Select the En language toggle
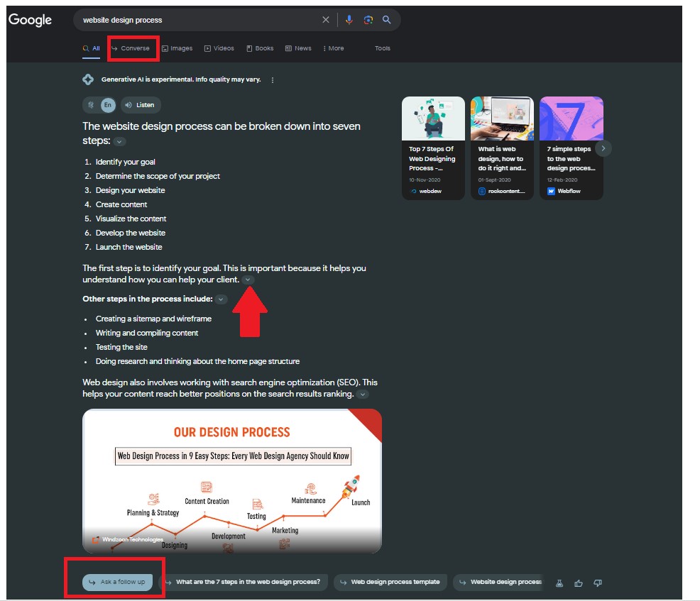This screenshot has width=700, height=601. coord(108,105)
